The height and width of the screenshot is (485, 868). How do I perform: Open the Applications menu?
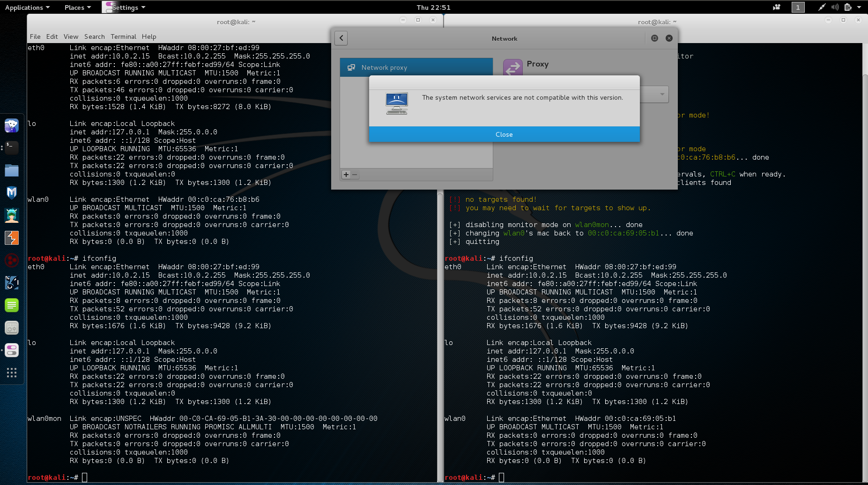27,7
